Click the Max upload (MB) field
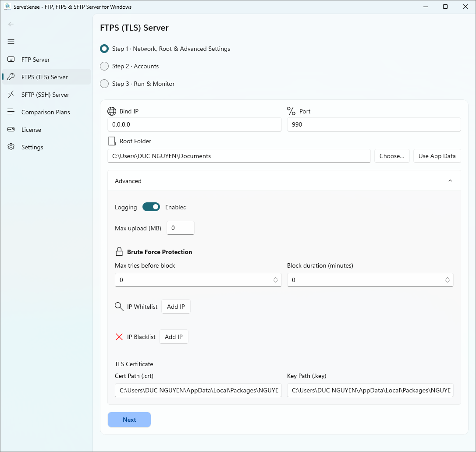This screenshot has width=476, height=452. [x=180, y=228]
